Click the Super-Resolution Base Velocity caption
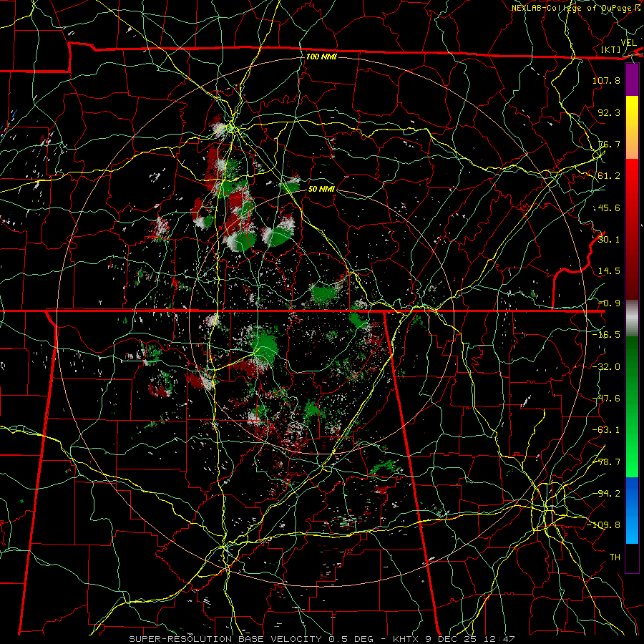This screenshot has width=644, height=644. 322,639
